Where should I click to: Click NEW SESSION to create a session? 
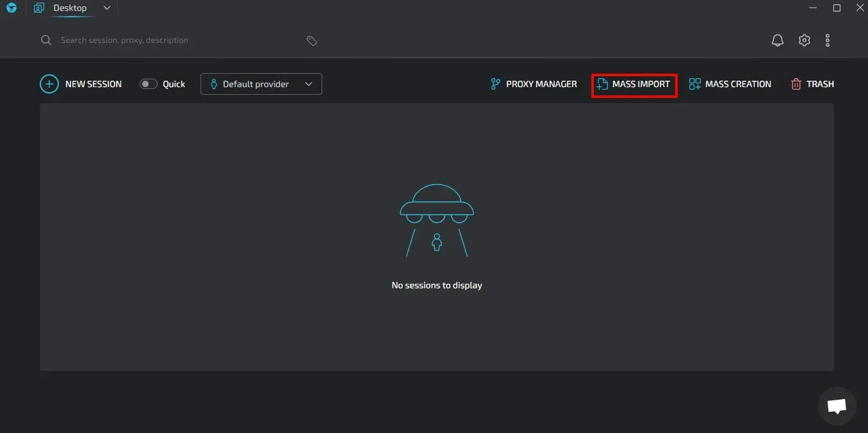(x=94, y=83)
